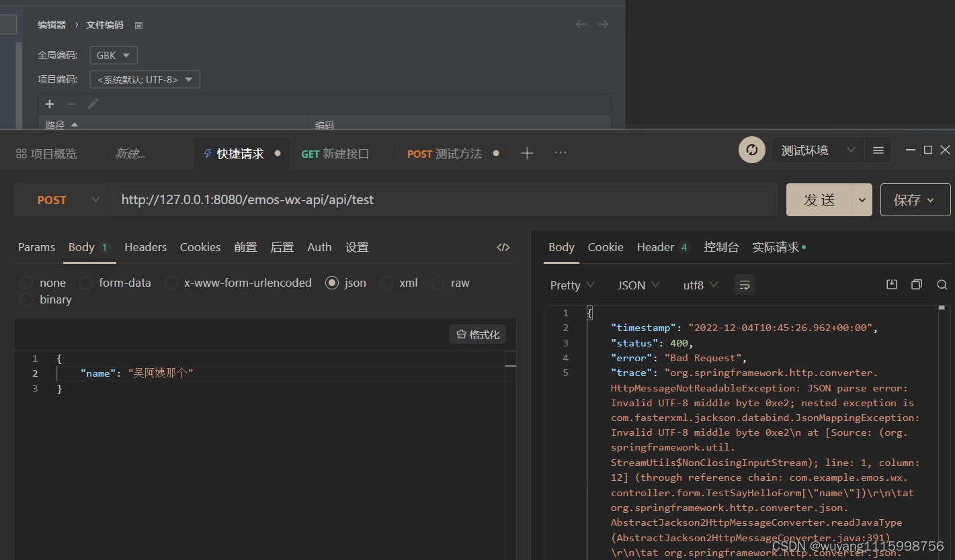Expand the 发送 button dropdown arrow
Viewport: 955px width, 560px height.
click(862, 200)
